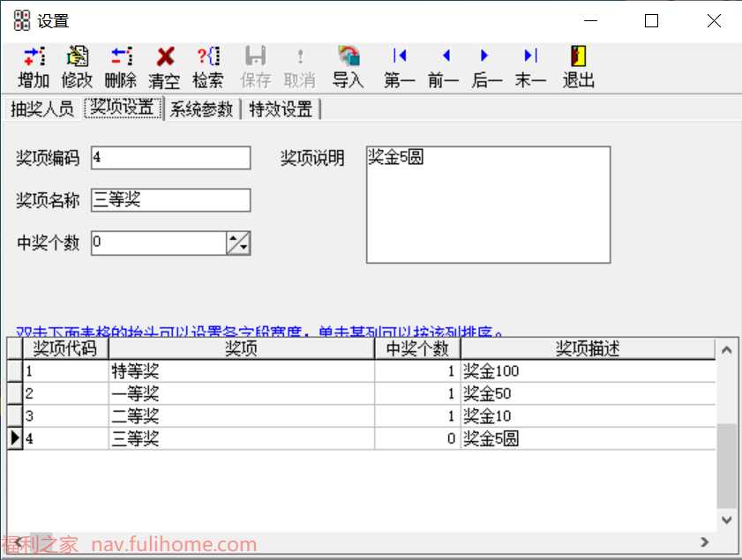Click the 奖项名称 input field
742x560 pixels.
click(x=170, y=200)
